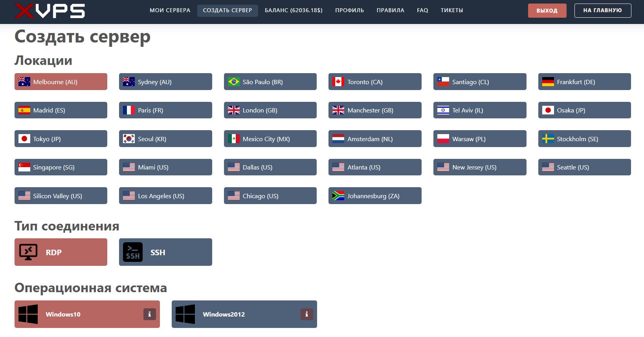Choose Silicon Valley (US) location
This screenshot has width=644, height=337.
click(61, 196)
